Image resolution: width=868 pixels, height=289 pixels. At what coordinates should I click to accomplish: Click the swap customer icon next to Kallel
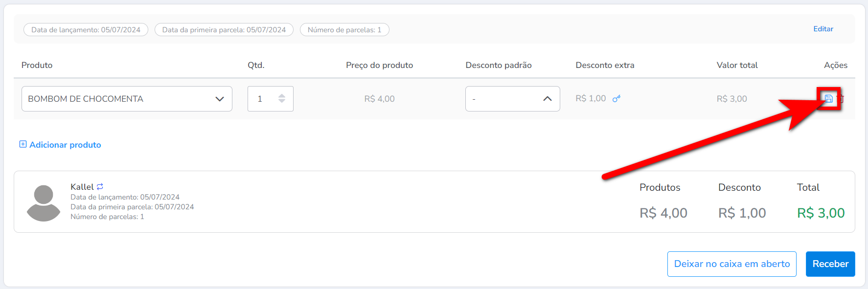click(x=100, y=187)
